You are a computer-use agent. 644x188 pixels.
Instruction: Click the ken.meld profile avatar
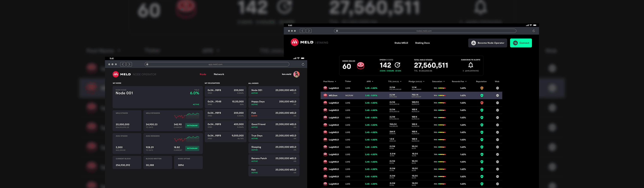coord(296,74)
